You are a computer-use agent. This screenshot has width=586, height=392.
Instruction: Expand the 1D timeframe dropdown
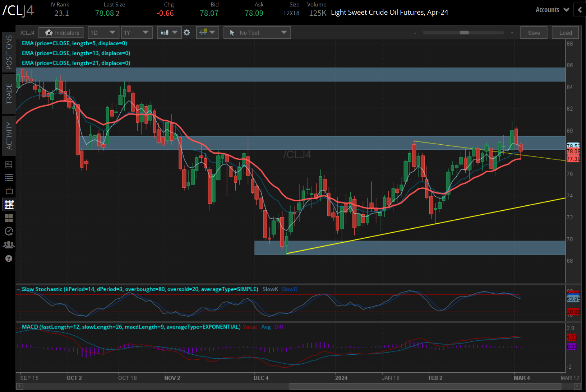click(x=103, y=33)
